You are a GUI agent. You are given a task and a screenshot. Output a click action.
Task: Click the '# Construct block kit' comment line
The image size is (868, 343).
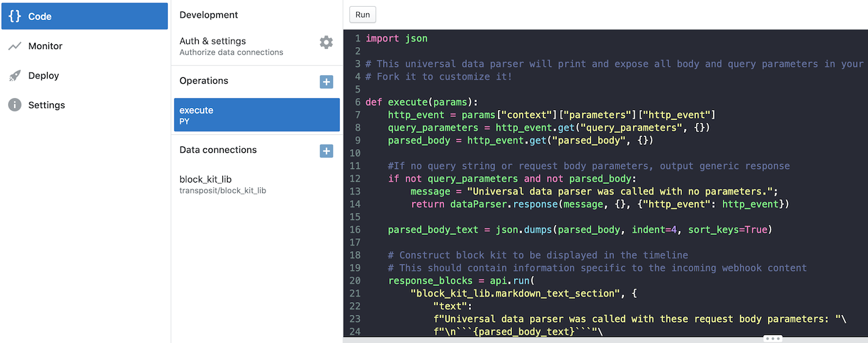[538, 255]
